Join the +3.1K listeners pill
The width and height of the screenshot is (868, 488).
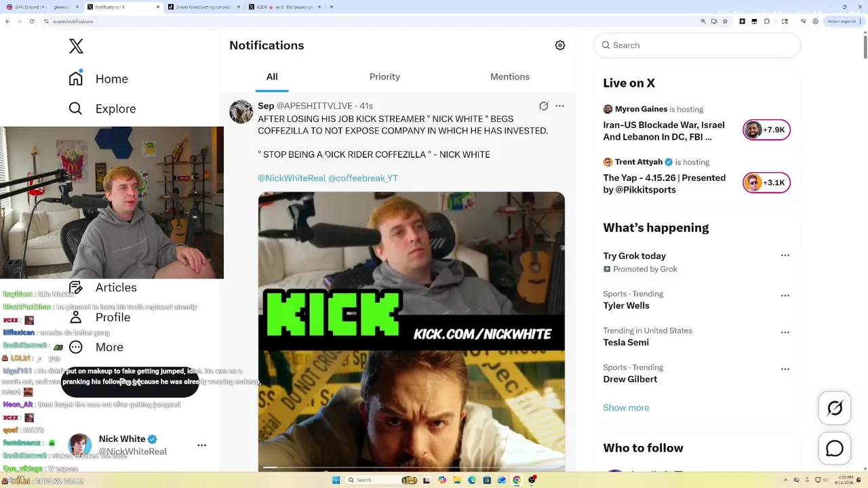[767, 182]
